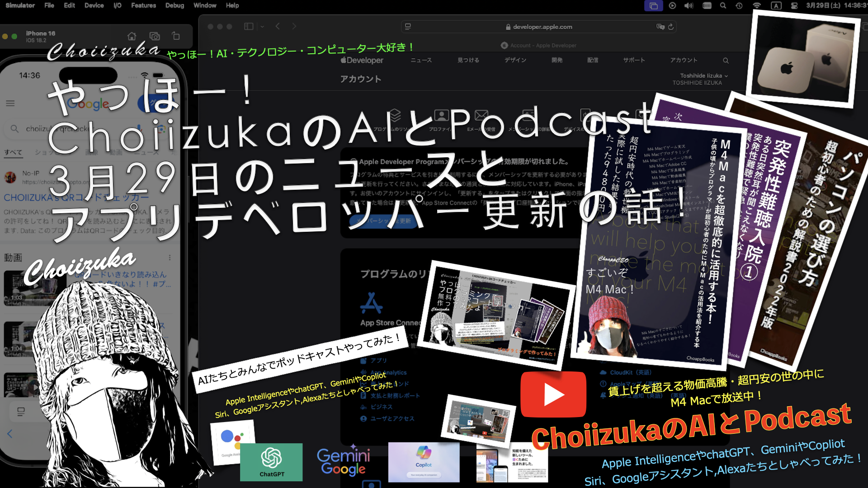Open Time Machine menu bar icon

point(739,5)
